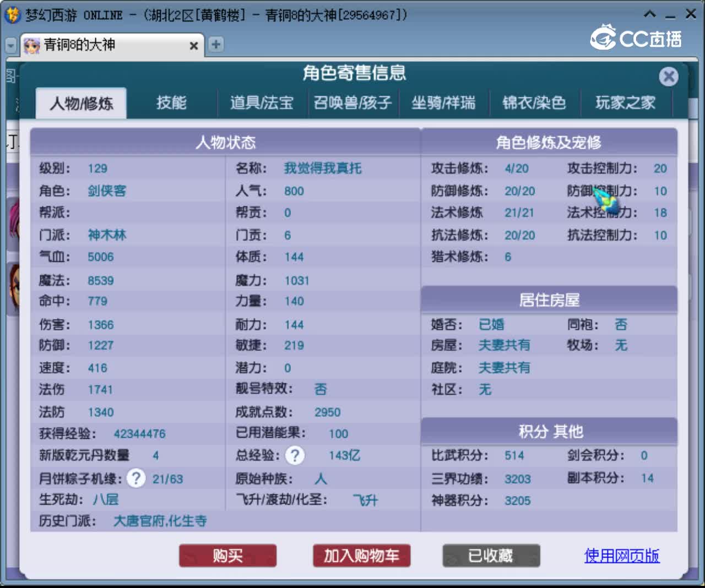Open the tab list dropdown arrow

[10, 45]
